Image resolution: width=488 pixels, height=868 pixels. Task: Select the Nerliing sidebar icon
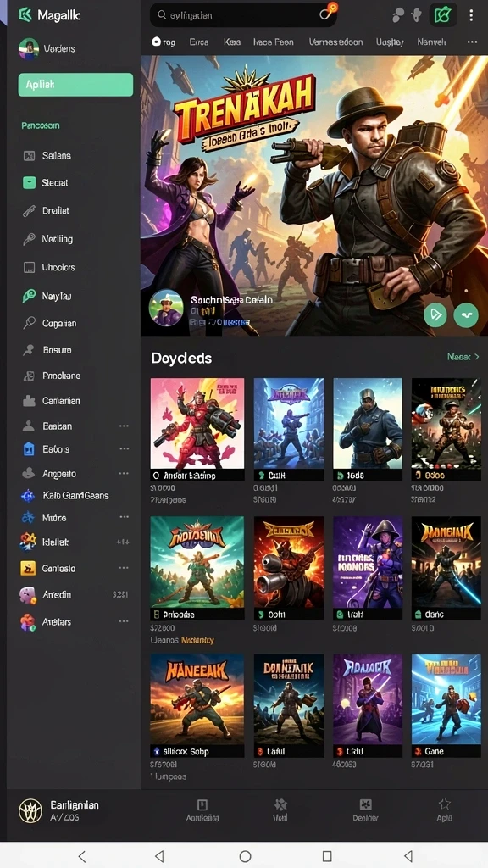(30, 239)
